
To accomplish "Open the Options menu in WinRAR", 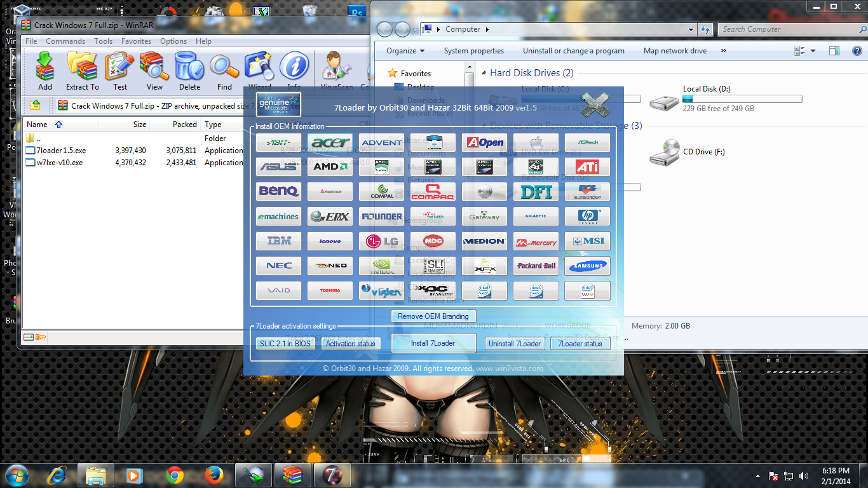I will pyautogui.click(x=173, y=41).
